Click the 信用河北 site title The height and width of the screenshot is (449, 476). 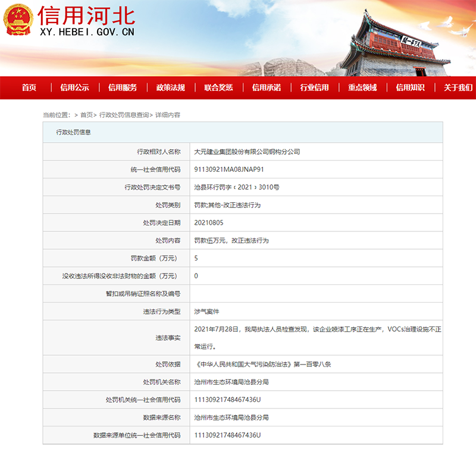point(87,16)
